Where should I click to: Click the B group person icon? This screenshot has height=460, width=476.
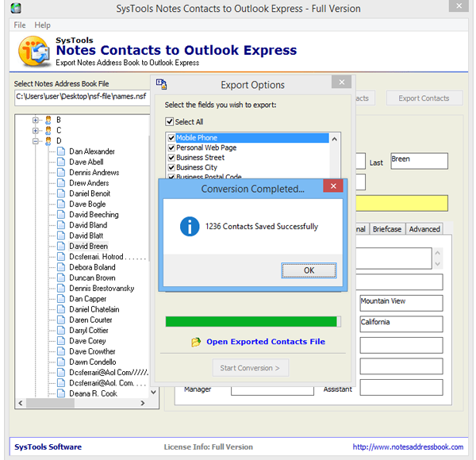click(48, 121)
